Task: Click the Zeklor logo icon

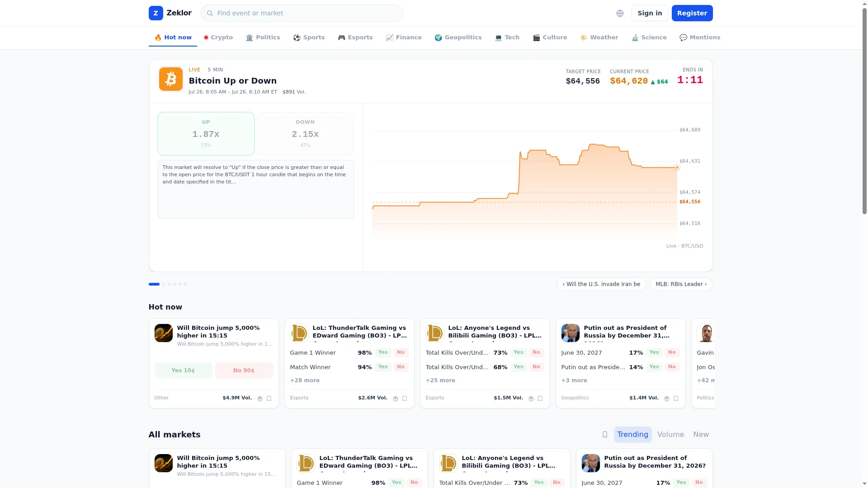Action: click(156, 13)
